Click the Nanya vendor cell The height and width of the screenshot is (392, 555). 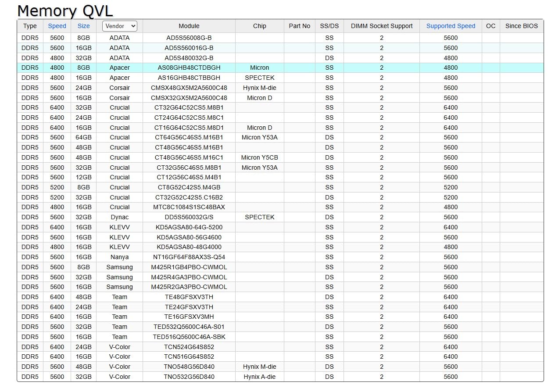(x=119, y=257)
